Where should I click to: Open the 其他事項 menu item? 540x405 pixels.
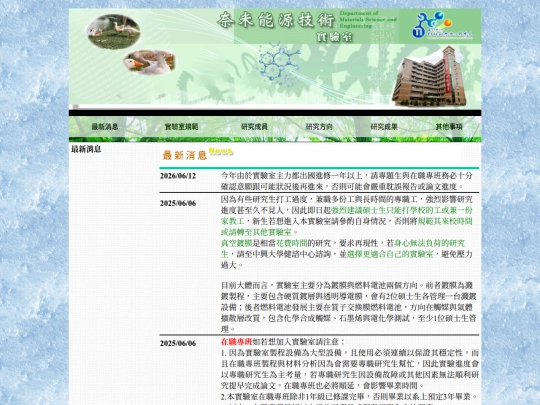pyautogui.click(x=449, y=127)
